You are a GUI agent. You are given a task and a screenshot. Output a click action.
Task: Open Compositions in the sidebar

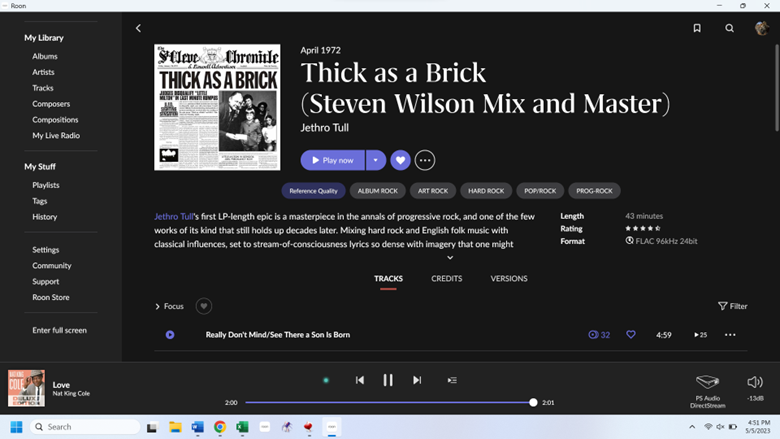click(x=55, y=120)
